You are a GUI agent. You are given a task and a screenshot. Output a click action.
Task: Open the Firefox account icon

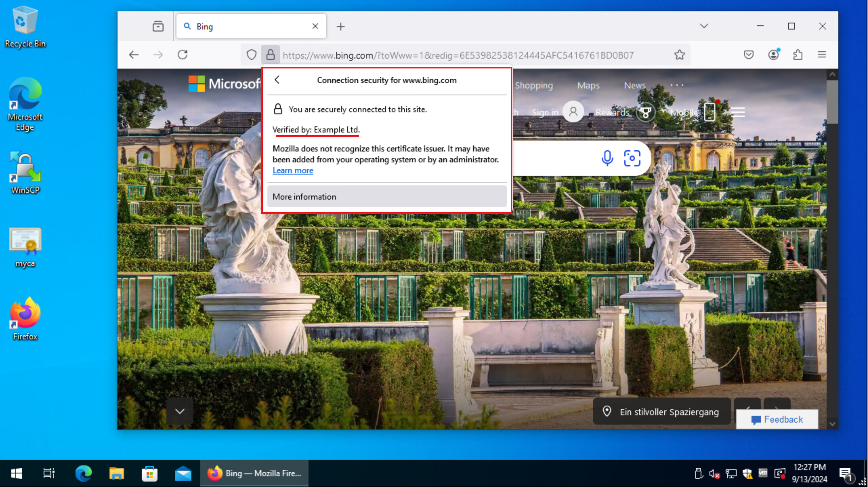pyautogui.click(x=774, y=55)
